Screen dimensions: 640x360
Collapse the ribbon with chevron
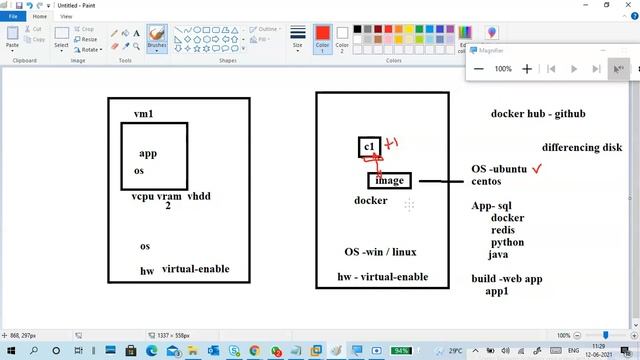[x=624, y=16]
